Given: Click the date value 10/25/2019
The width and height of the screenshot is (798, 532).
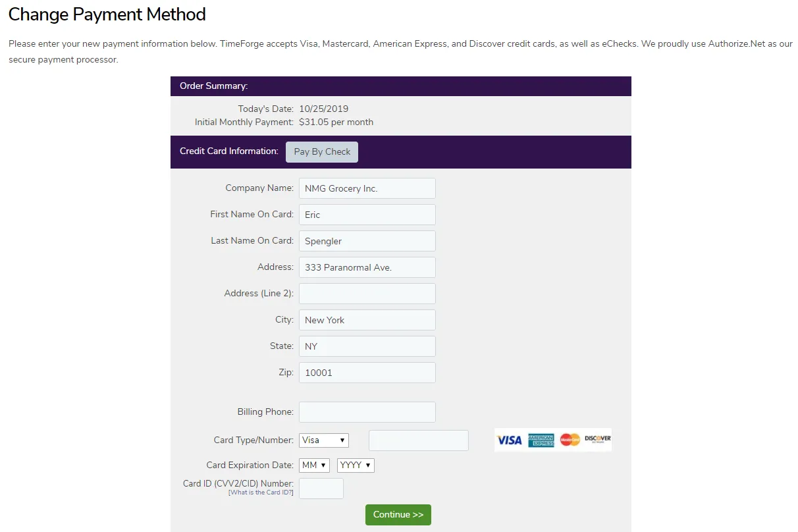Looking at the screenshot, I should pyautogui.click(x=324, y=109).
